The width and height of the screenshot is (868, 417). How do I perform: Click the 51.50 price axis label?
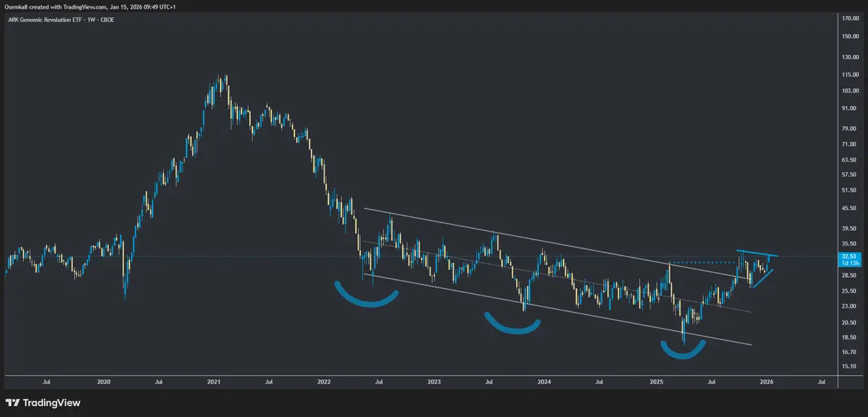click(x=850, y=190)
